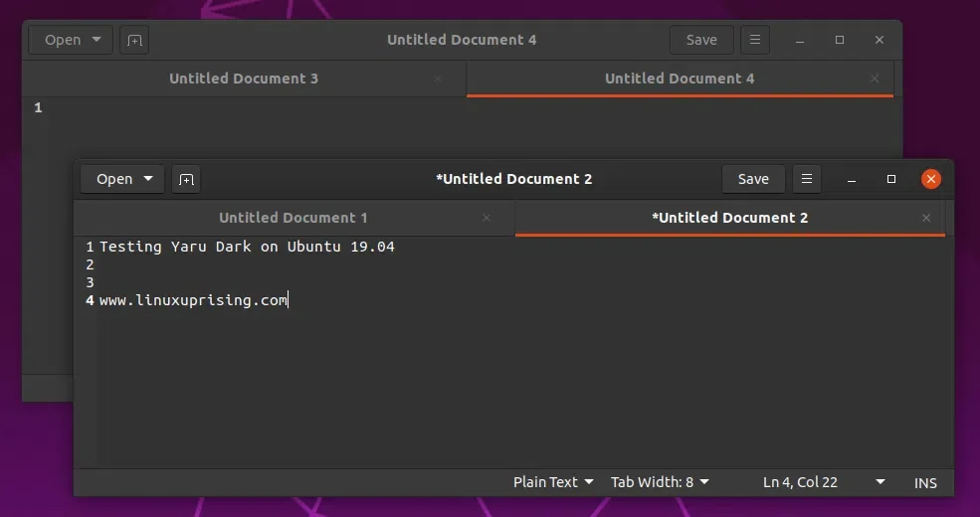Open hamburger menu in Untitled Document 4 window
Viewport: 980px width, 517px height.
coord(755,40)
